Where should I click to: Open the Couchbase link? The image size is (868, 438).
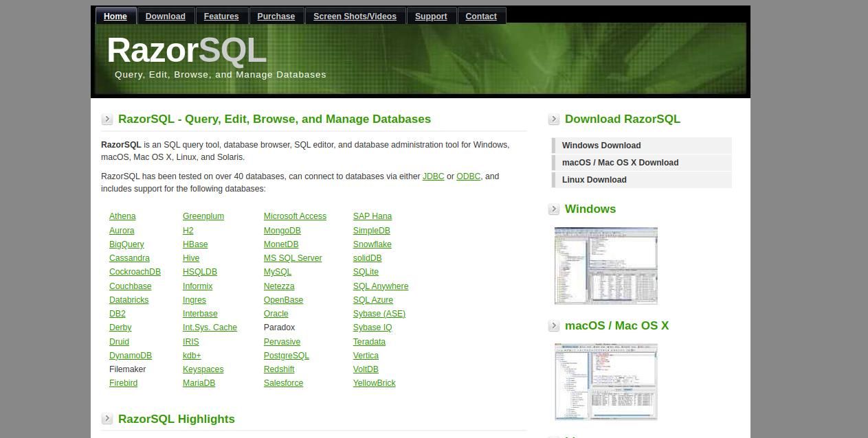click(x=130, y=286)
